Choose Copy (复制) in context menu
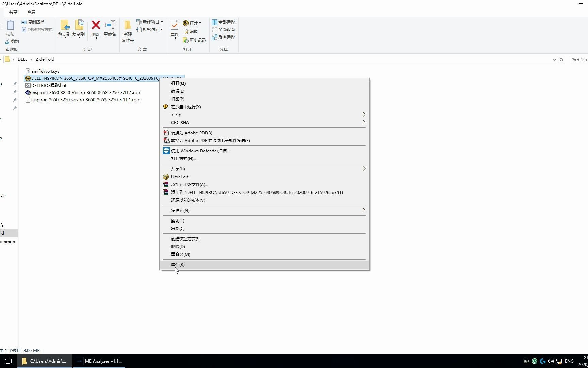This screenshot has height=368, width=588. tap(264, 229)
